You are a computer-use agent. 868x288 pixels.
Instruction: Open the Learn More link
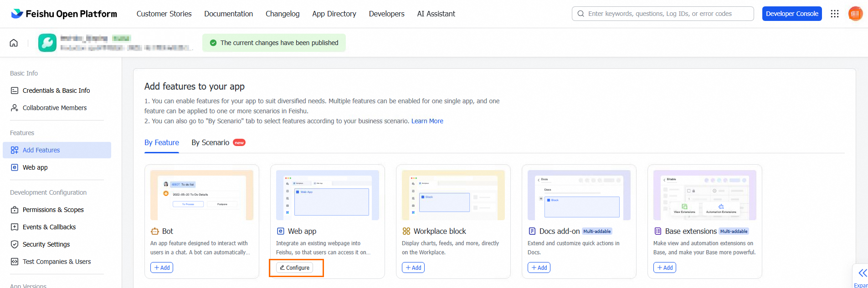coord(427,121)
